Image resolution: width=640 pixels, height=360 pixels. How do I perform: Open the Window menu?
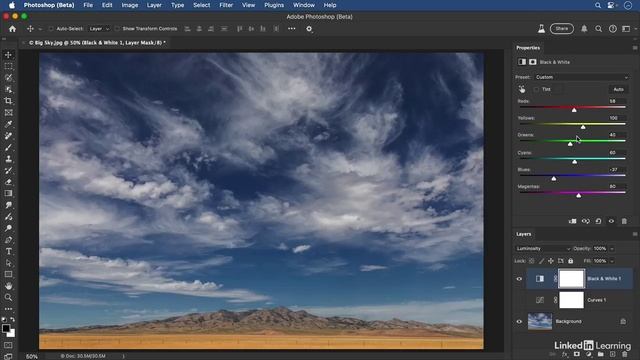(x=304, y=5)
